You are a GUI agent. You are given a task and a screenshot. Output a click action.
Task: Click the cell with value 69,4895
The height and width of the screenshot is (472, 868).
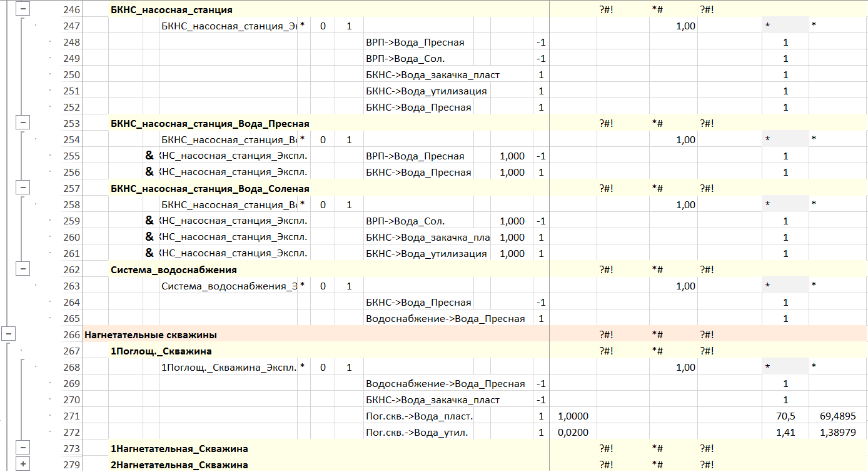[x=837, y=416]
